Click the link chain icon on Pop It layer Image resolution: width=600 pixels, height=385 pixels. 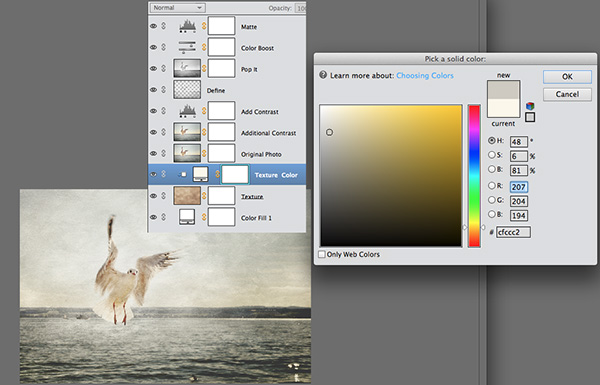204,69
